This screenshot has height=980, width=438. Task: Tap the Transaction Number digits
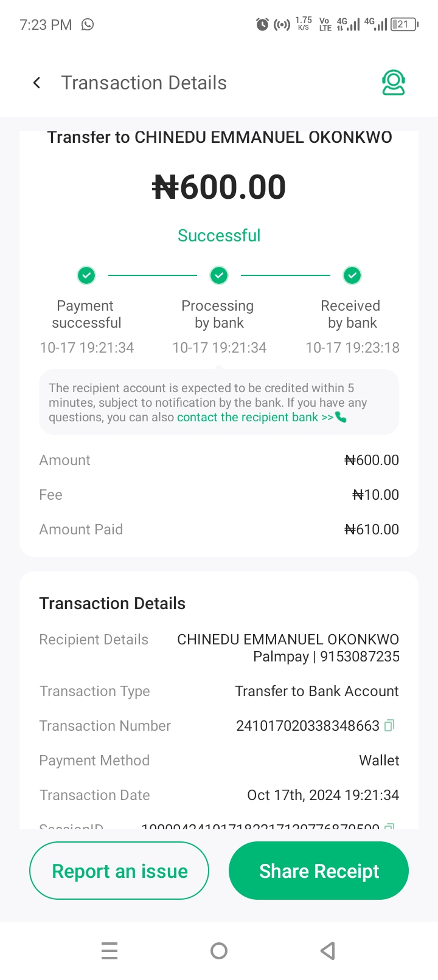coord(307,726)
